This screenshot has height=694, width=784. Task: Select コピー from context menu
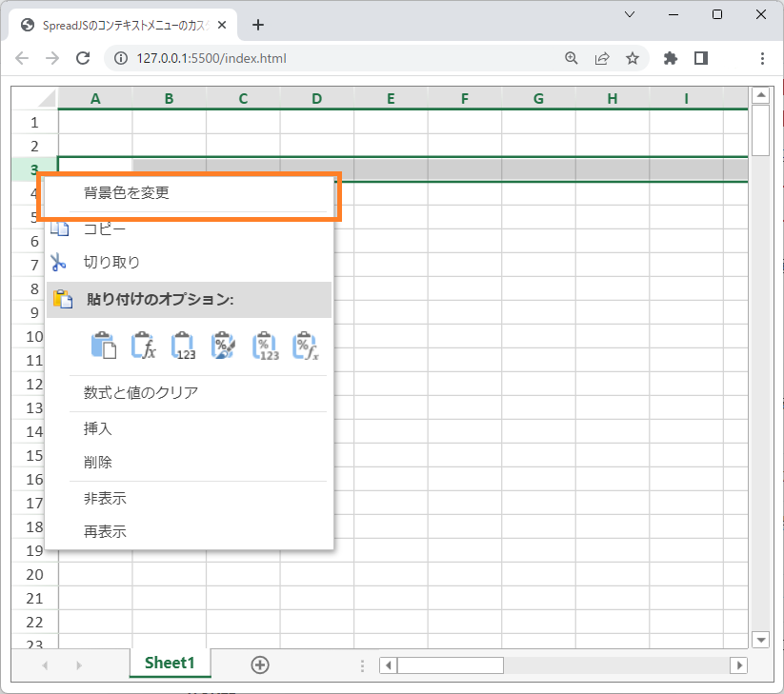coord(189,228)
